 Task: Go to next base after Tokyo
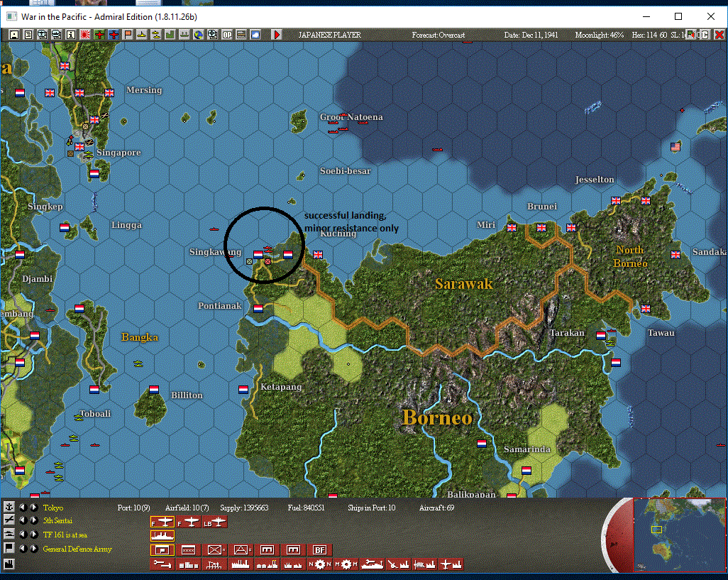tap(34, 507)
